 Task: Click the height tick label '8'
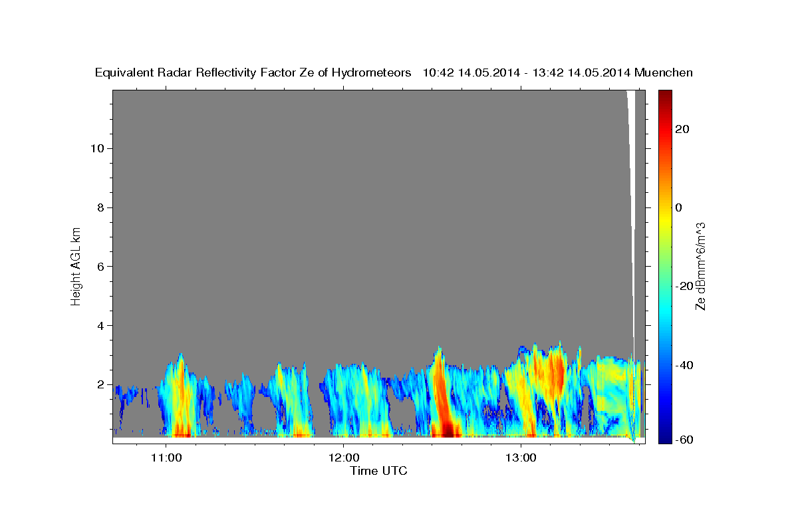point(101,207)
